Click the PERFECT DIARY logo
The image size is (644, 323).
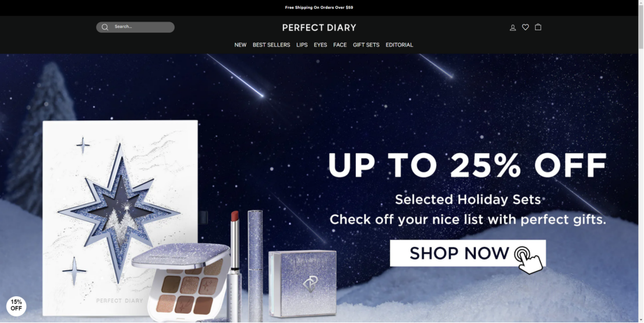319,27
